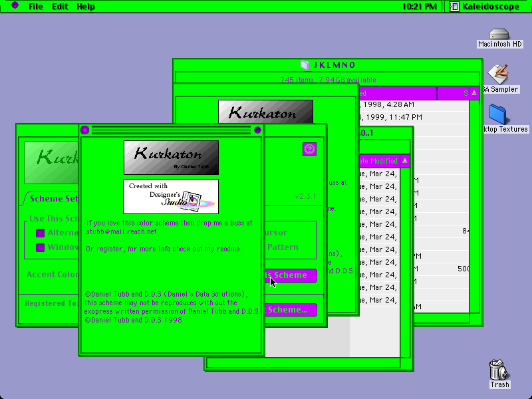
Task: Click the '©Daniel Tubb and D.D.S 1998' line
Action: [133, 320]
